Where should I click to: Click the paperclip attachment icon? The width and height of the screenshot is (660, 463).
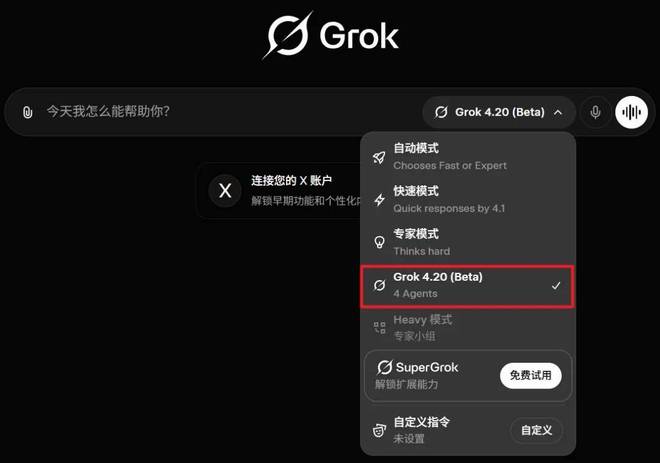(27, 112)
